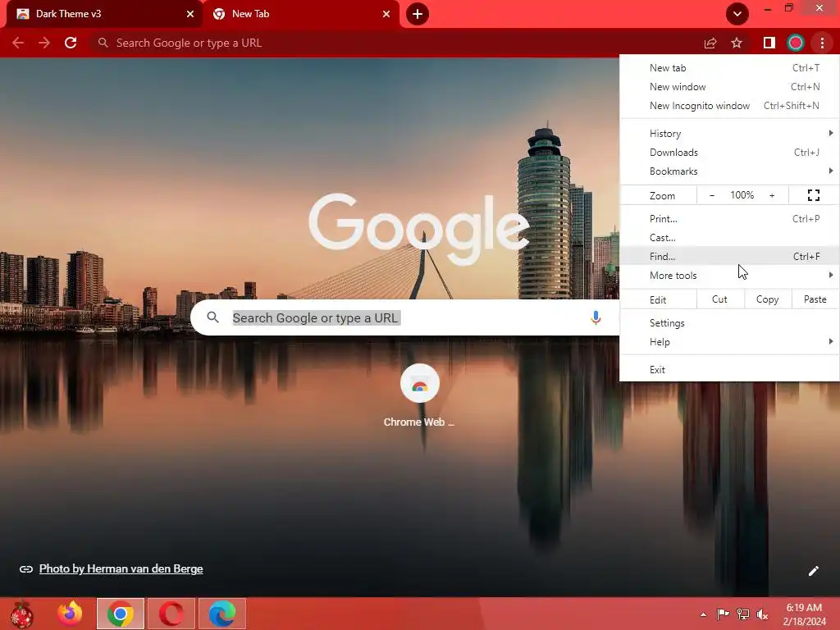Image resolution: width=840 pixels, height=630 pixels.
Task: Open the profile avatar in the toolbar
Action: 796,43
